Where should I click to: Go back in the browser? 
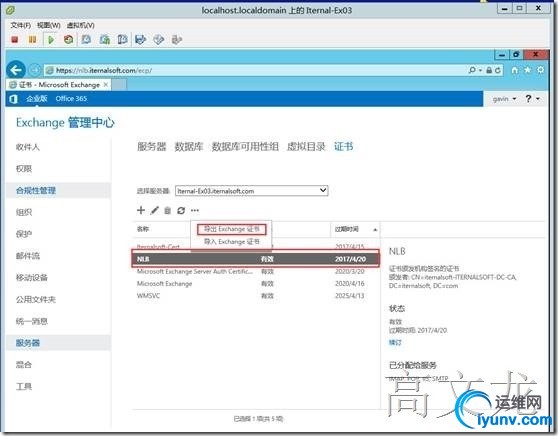click(x=16, y=70)
